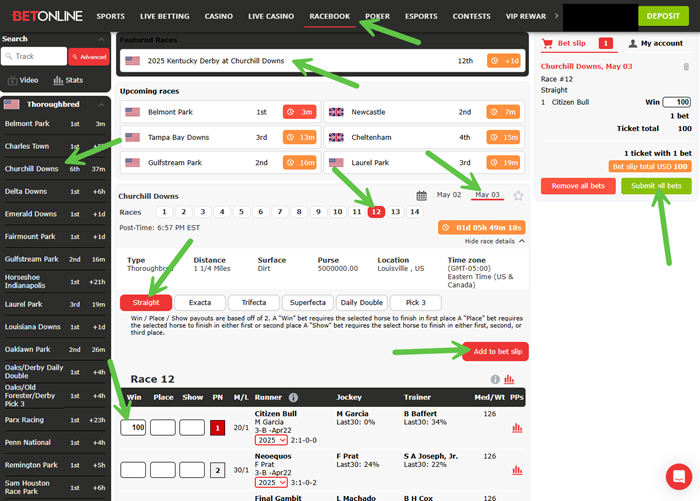This screenshot has height=501, width=700.
Task: Open the red chat support bubble
Action: tap(678, 477)
